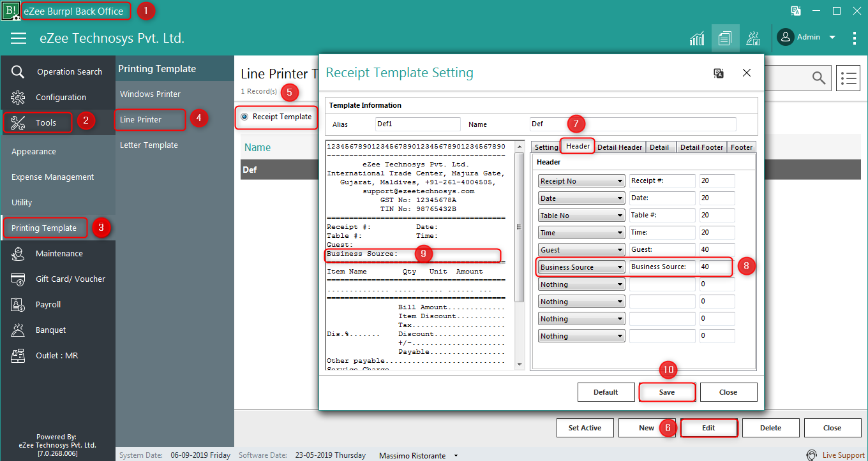Click the Live Support link
Screen dimensions: 868x461
tap(843, 455)
